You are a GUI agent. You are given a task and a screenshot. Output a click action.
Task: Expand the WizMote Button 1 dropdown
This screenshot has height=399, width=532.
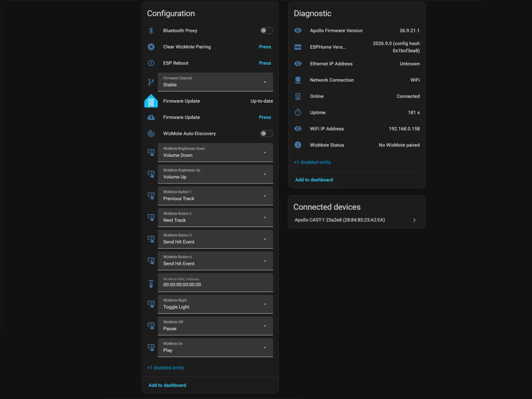click(x=216, y=196)
